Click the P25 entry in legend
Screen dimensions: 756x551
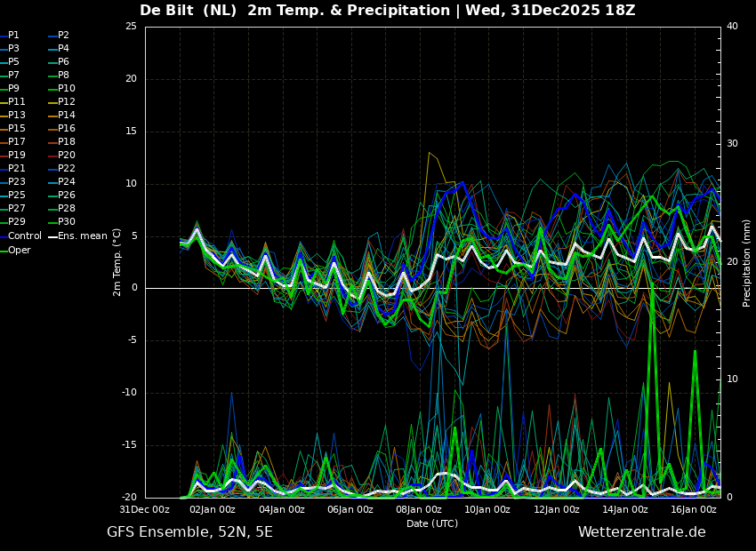coord(12,195)
